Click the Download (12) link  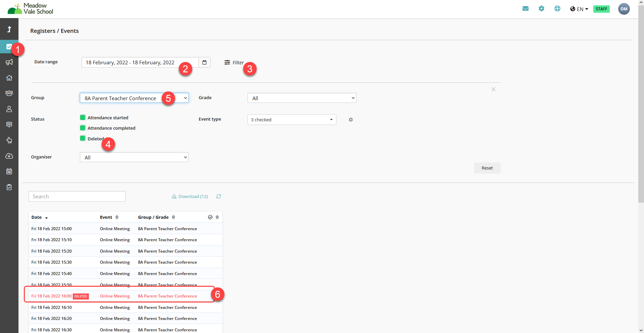pyautogui.click(x=190, y=197)
